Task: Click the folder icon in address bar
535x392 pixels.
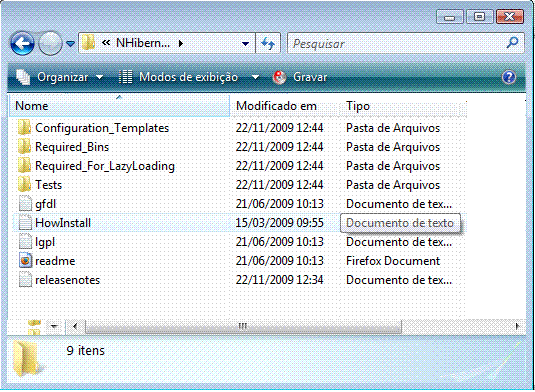Action: point(88,43)
